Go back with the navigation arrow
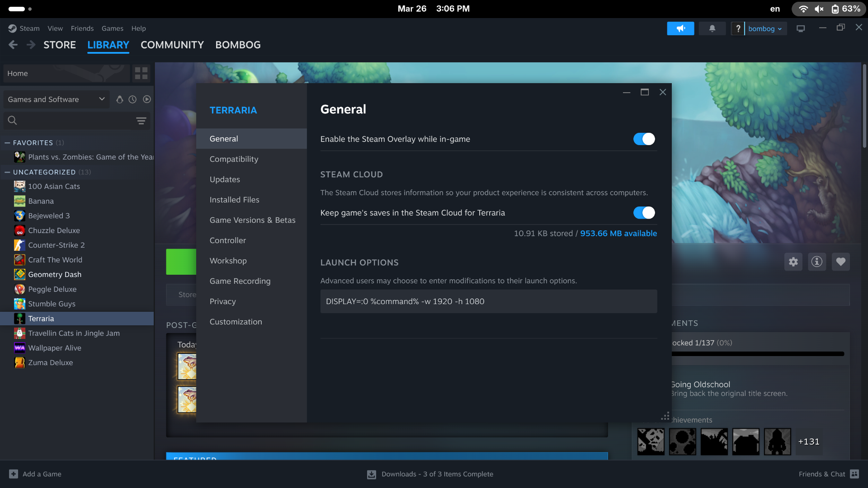Screen dimensions: 868x488 click(x=13, y=45)
